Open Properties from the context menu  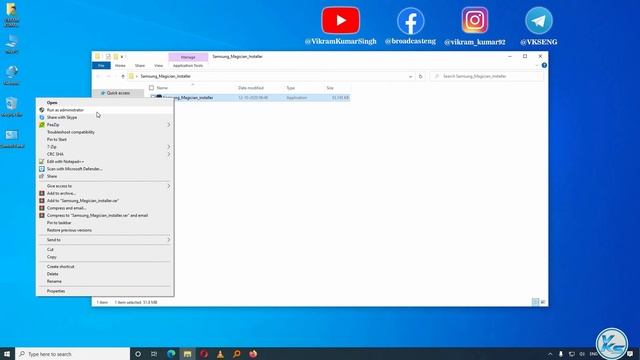[56, 291]
